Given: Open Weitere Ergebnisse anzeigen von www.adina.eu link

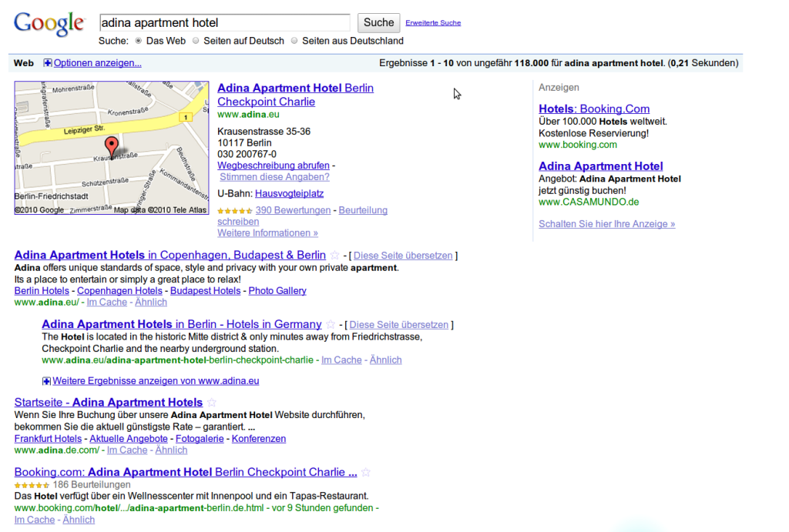Looking at the screenshot, I should 156,381.
